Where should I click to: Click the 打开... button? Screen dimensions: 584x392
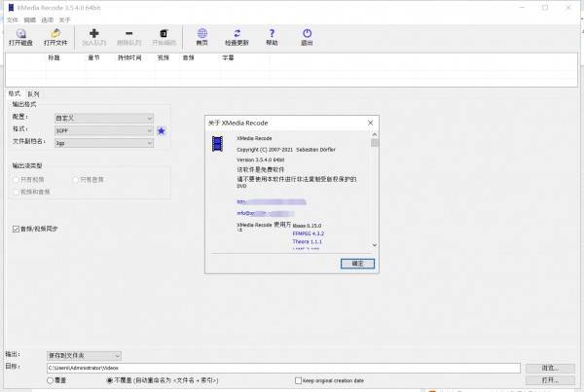point(550,380)
